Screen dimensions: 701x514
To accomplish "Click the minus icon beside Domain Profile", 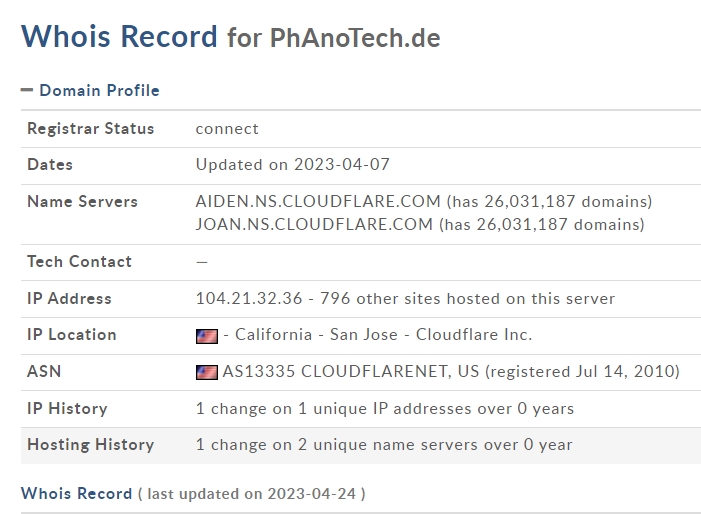I will 27,90.
